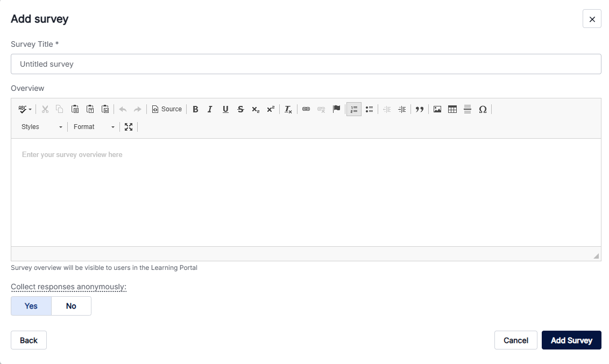Click the Undo arrow
This screenshot has width=609, height=364.
(123, 110)
